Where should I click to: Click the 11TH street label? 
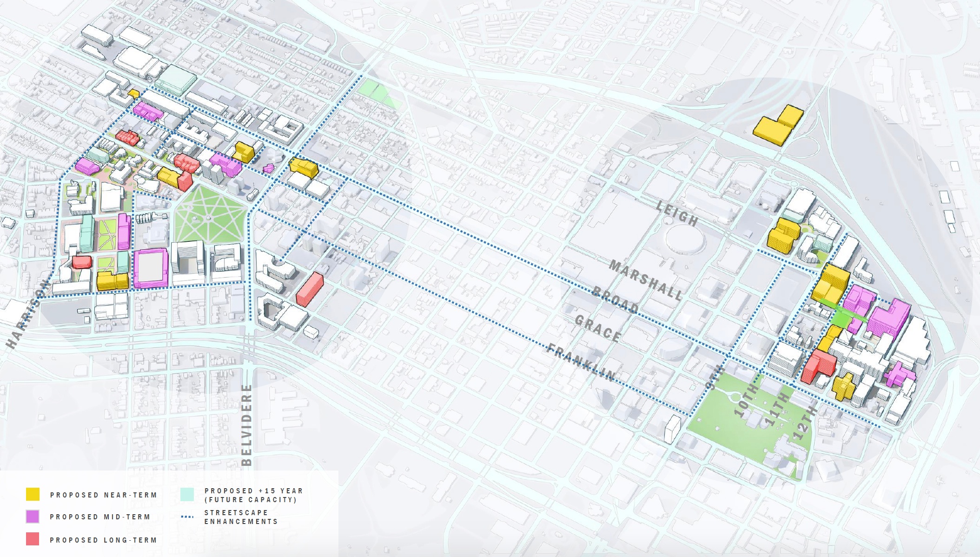tap(776, 409)
